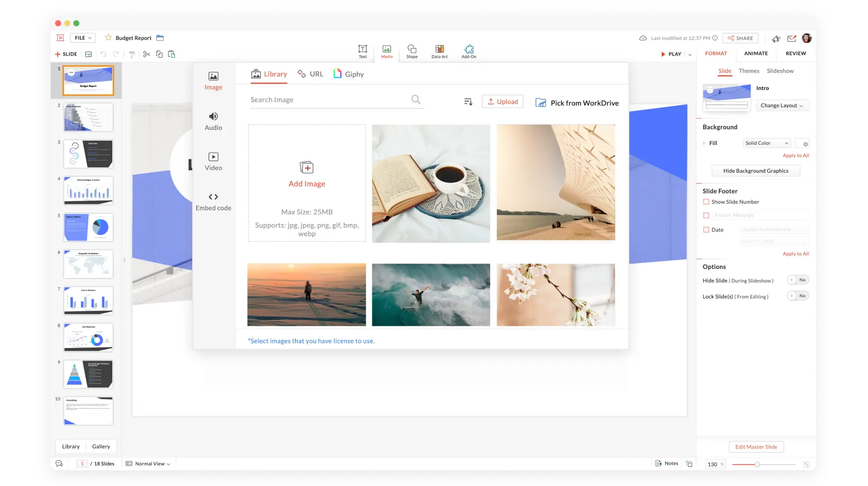Image resolution: width=868 pixels, height=486 pixels.
Task: Expand the Change Layout dropdown
Action: coord(783,106)
